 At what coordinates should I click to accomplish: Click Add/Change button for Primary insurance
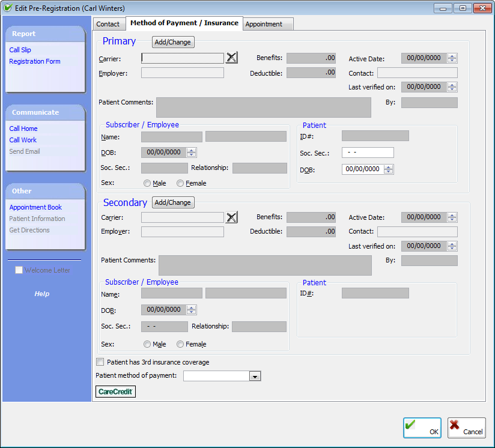point(173,42)
